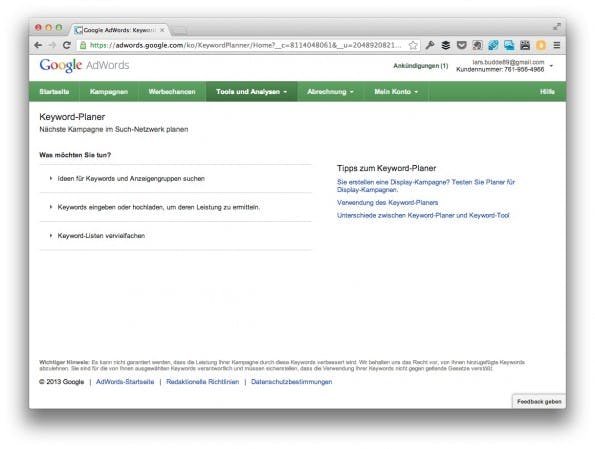Viewport: 595px width, 449px height.
Task: Minimize the browser window with yellow button
Action: [x=49, y=27]
